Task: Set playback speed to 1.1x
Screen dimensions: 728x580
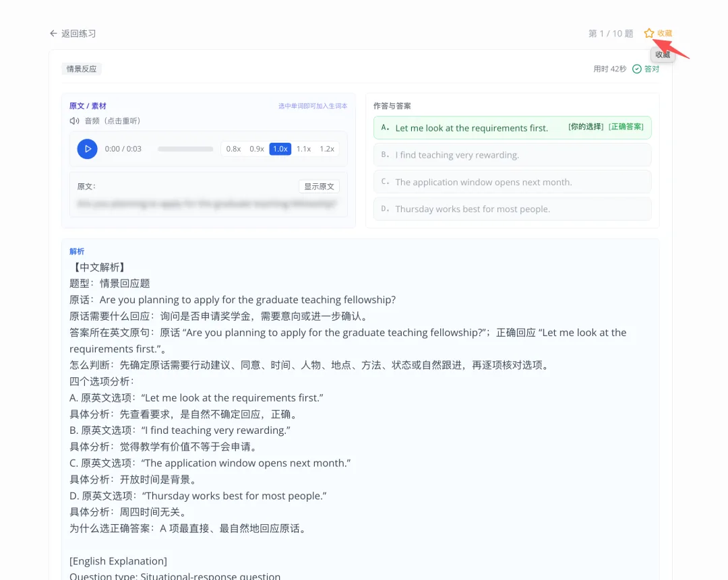Action: [x=303, y=149]
